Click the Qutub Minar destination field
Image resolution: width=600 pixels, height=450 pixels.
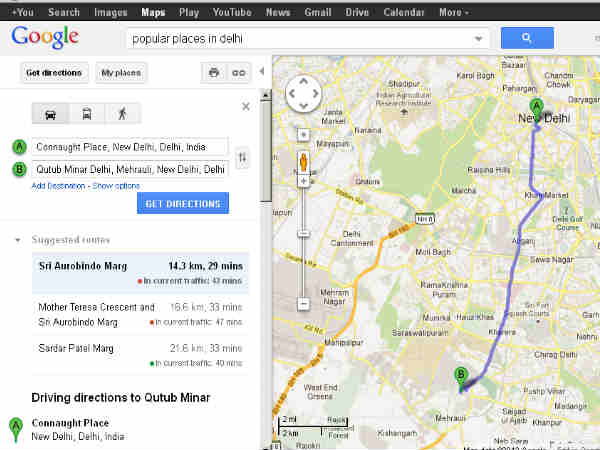click(130, 169)
